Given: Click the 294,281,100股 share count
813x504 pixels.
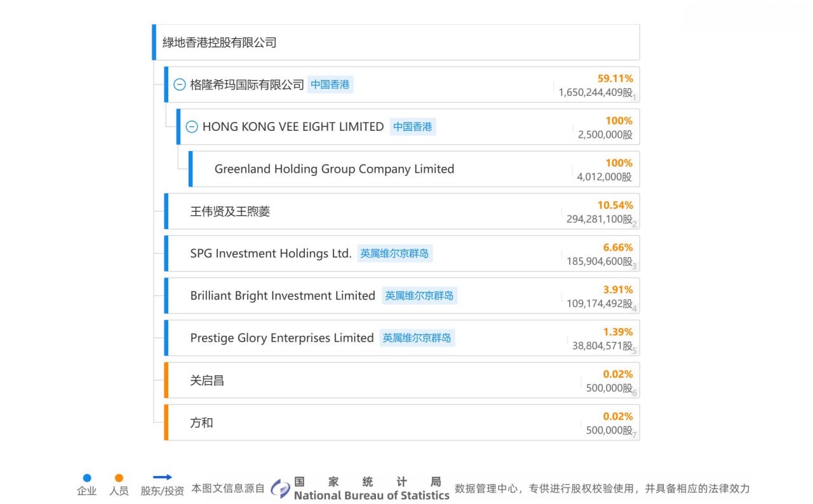Looking at the screenshot, I should pyautogui.click(x=600, y=219).
